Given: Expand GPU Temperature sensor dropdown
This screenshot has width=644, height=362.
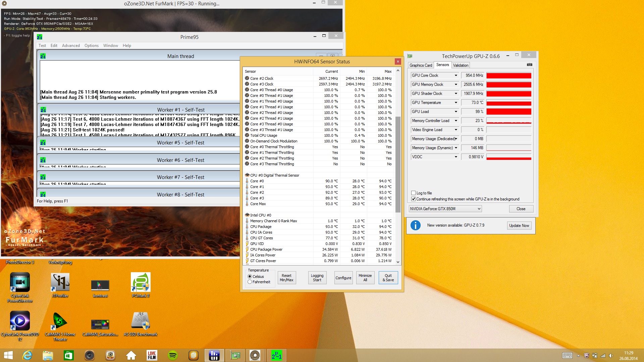Looking at the screenshot, I should [456, 103].
